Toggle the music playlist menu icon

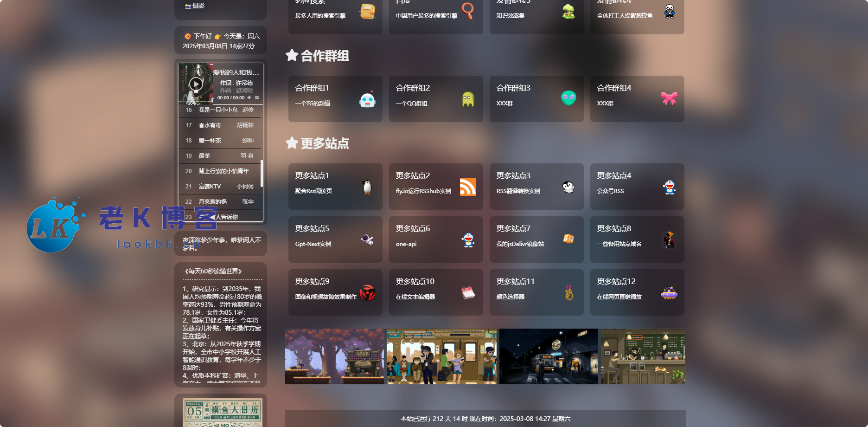[x=257, y=97]
